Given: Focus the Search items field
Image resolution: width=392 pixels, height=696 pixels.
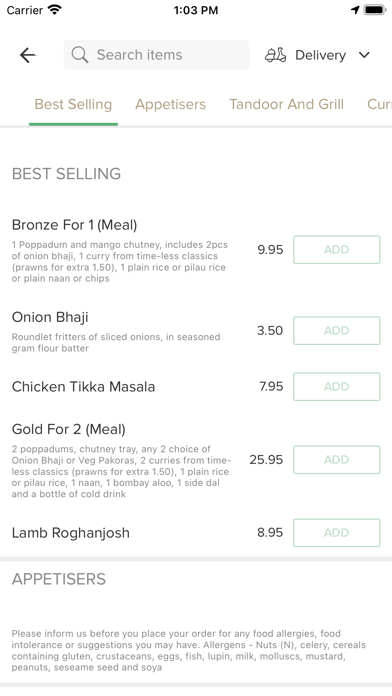Looking at the screenshot, I should (157, 55).
